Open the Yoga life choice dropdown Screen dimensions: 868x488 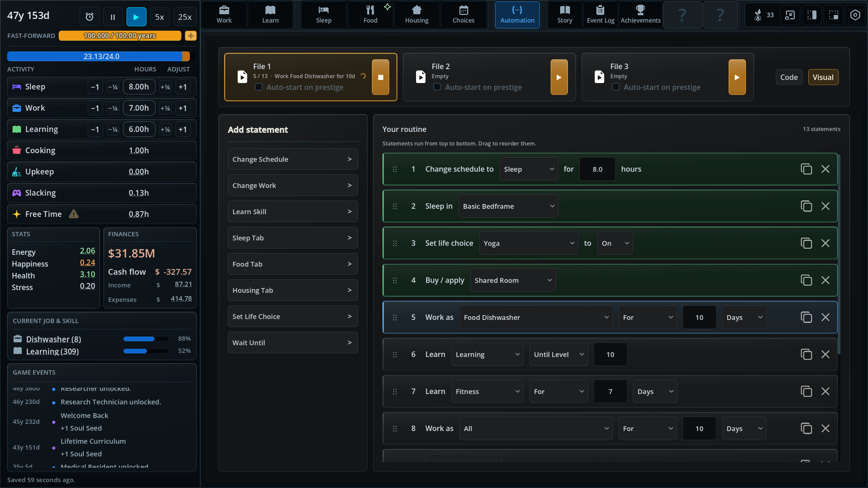click(529, 243)
